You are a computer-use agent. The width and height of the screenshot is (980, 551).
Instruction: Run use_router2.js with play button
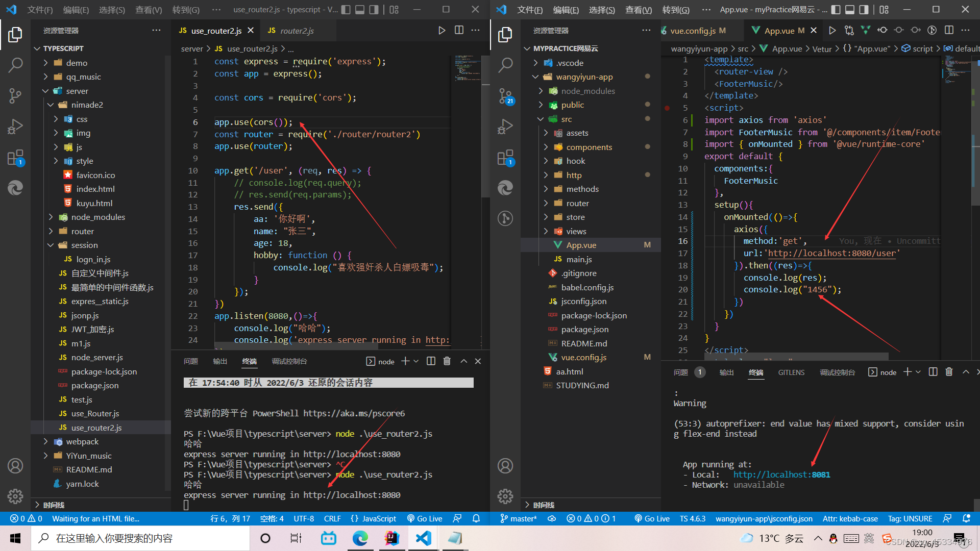point(442,31)
